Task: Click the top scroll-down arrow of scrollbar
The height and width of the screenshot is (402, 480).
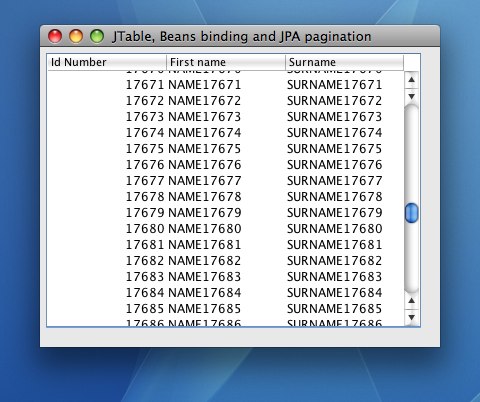Action: coord(412,96)
